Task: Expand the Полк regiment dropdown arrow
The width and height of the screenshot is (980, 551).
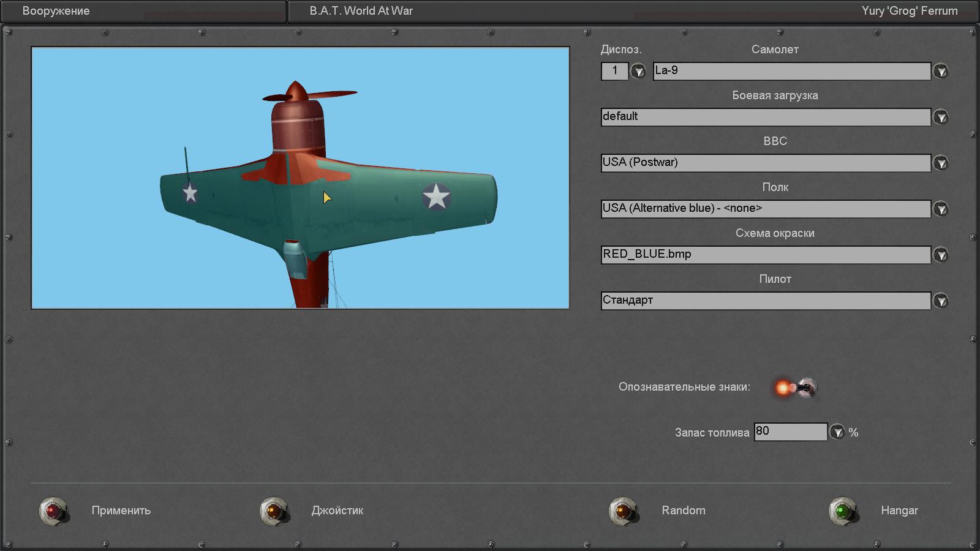Action: 941,209
